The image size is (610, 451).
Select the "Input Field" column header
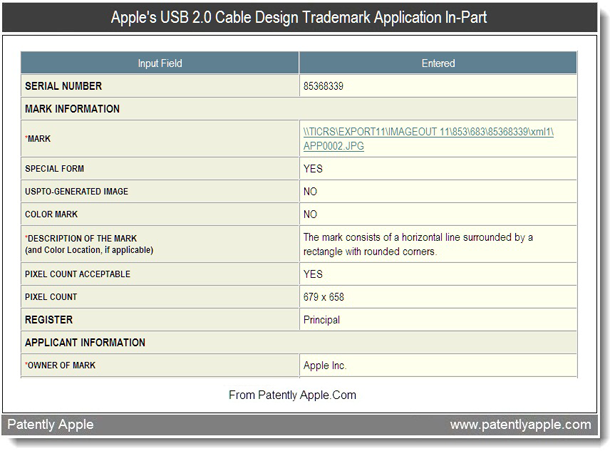pyautogui.click(x=161, y=63)
